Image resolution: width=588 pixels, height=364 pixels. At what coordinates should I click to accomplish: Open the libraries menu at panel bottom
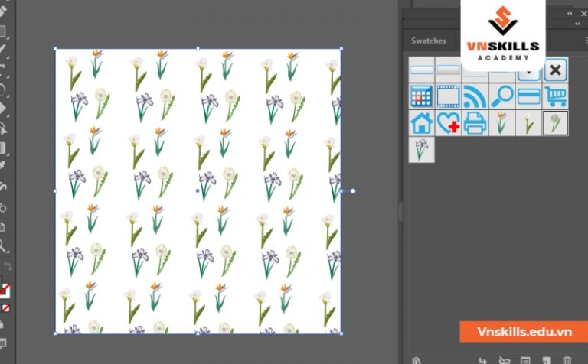point(416,361)
